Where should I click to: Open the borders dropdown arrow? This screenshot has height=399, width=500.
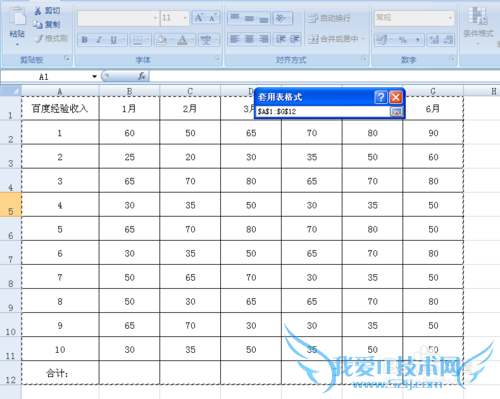tap(148, 40)
